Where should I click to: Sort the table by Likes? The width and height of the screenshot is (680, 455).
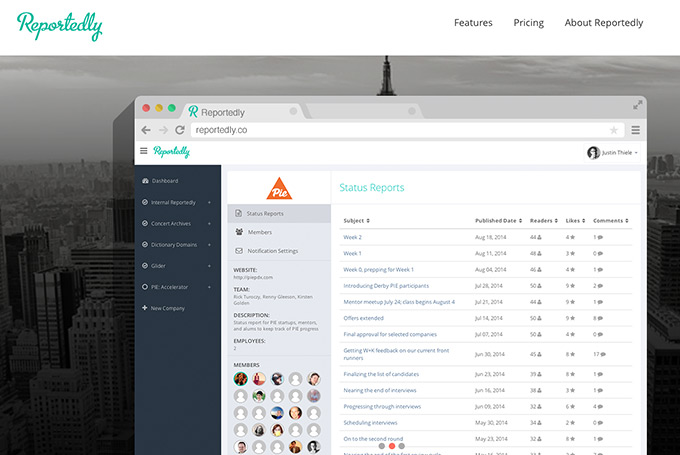click(575, 221)
